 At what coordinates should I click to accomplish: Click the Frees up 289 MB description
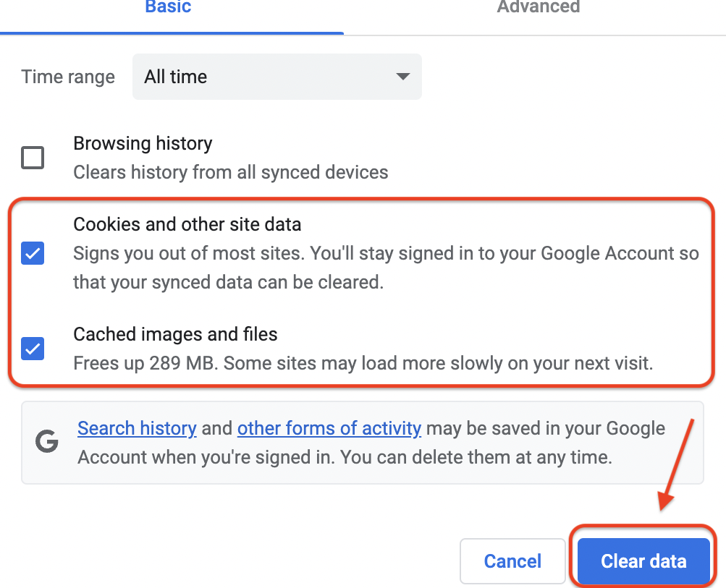pos(363,362)
